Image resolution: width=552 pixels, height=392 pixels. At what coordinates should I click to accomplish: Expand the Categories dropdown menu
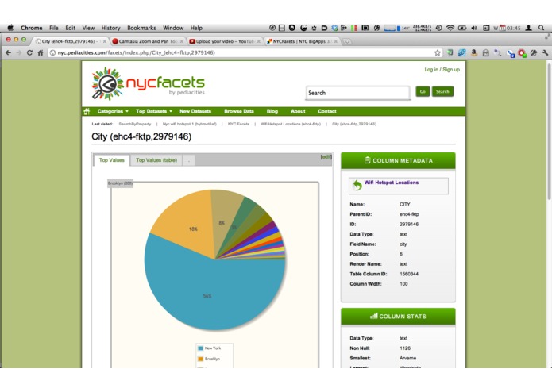tap(113, 111)
